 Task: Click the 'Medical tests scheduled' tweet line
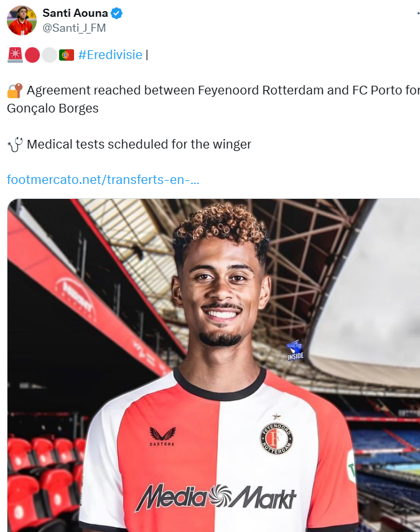click(x=139, y=145)
